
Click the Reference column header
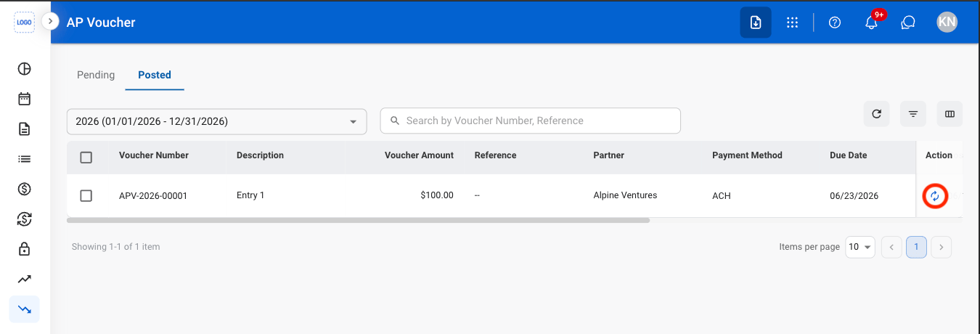tap(495, 155)
